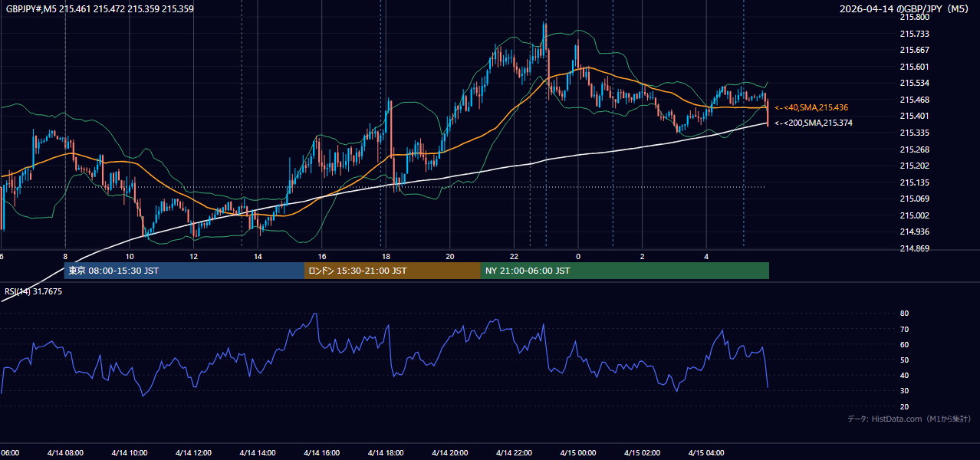Image resolution: width=980 pixels, height=460 pixels.
Task: Click RSI axis level 40
Action: 904,376
